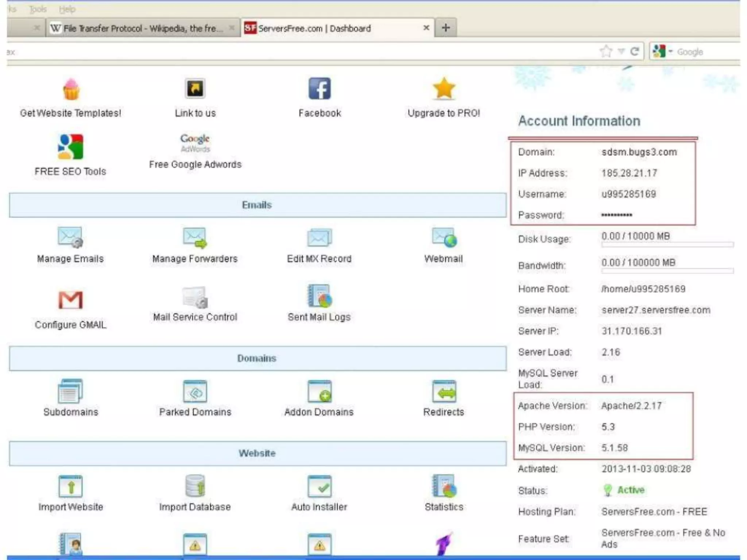
Task: Open Configure GMAIL icon
Action: [70, 300]
